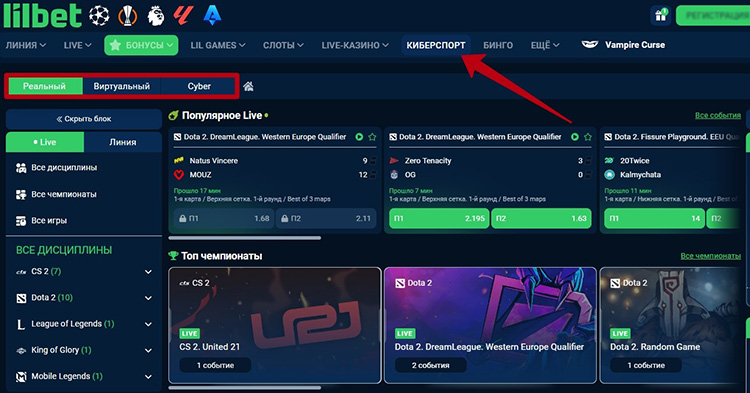Expand the Ещё menu

(x=545, y=45)
